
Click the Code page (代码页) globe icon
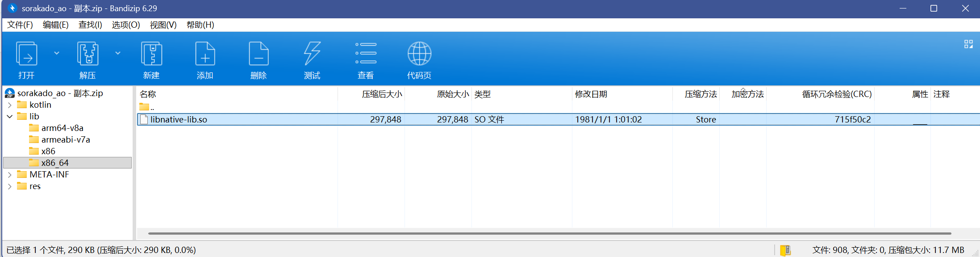click(x=419, y=55)
